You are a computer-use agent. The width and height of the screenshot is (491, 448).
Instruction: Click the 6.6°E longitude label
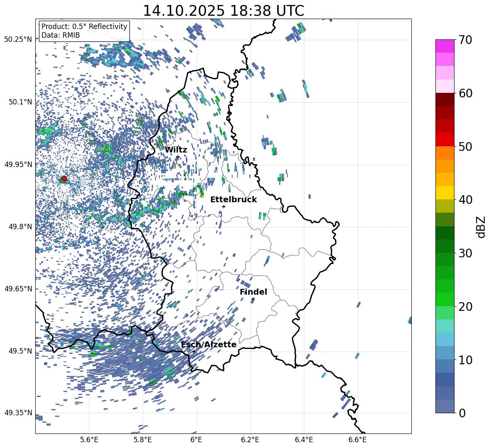click(357, 440)
